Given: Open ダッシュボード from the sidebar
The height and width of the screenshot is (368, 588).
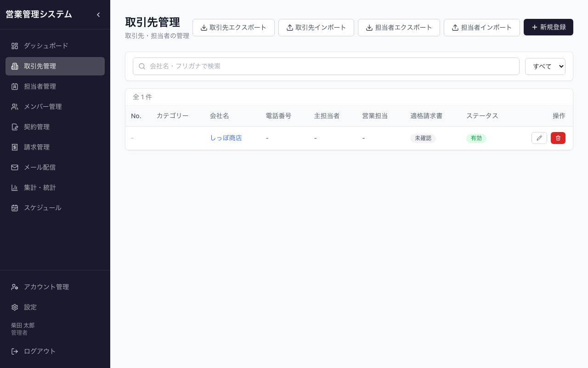Looking at the screenshot, I should [x=55, y=46].
